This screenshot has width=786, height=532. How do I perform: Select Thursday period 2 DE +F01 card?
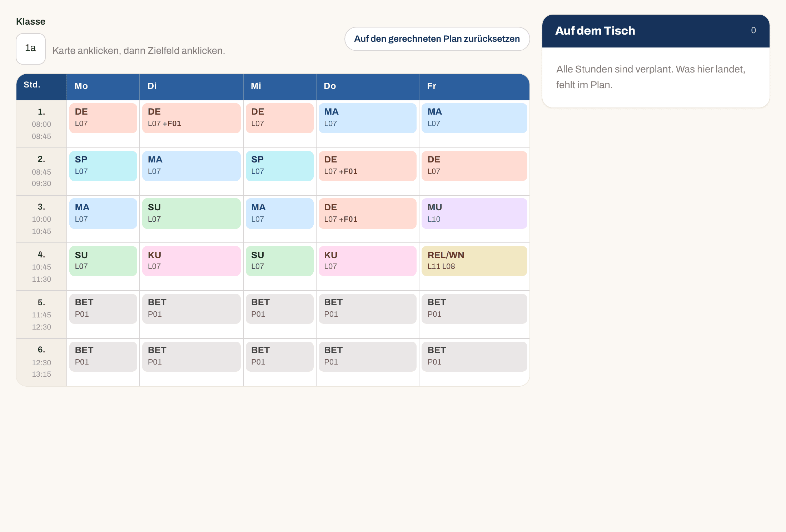point(368,166)
